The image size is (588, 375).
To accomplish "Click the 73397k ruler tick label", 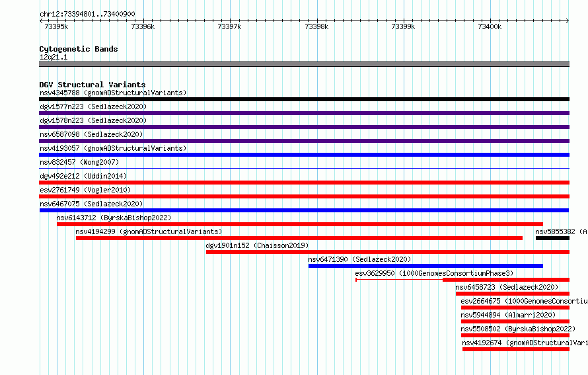I will [x=229, y=26].
